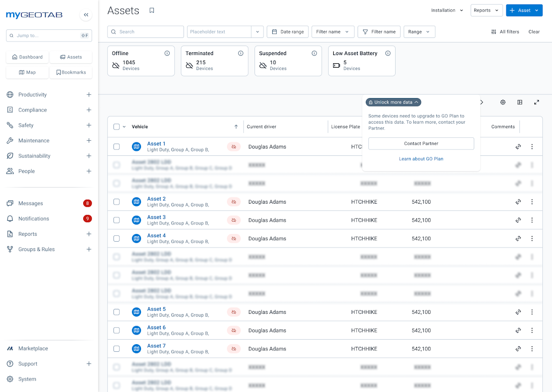This screenshot has width=552, height=392.
Task: Click the link icon on Asset 2's row
Action: click(518, 202)
